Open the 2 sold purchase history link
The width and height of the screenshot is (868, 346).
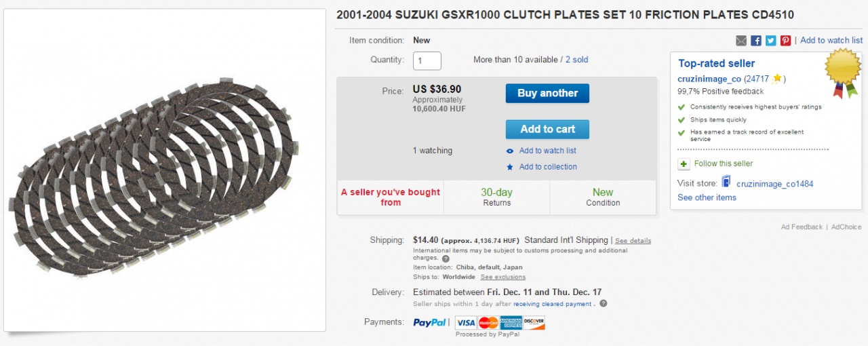pos(576,60)
